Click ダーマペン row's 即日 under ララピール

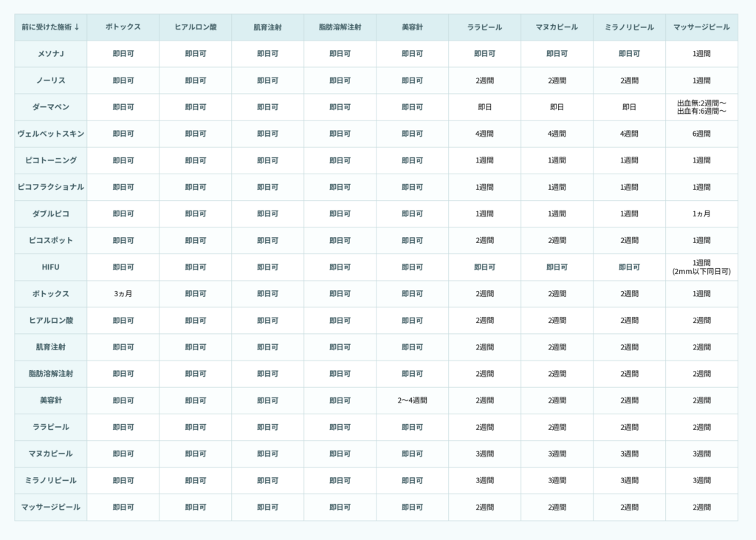(484, 107)
